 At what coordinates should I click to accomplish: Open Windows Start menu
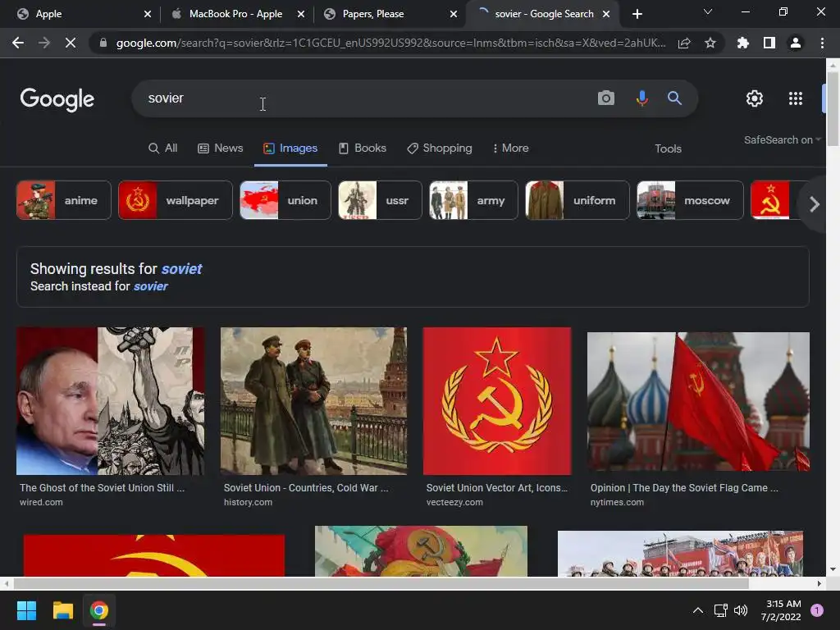point(26,610)
